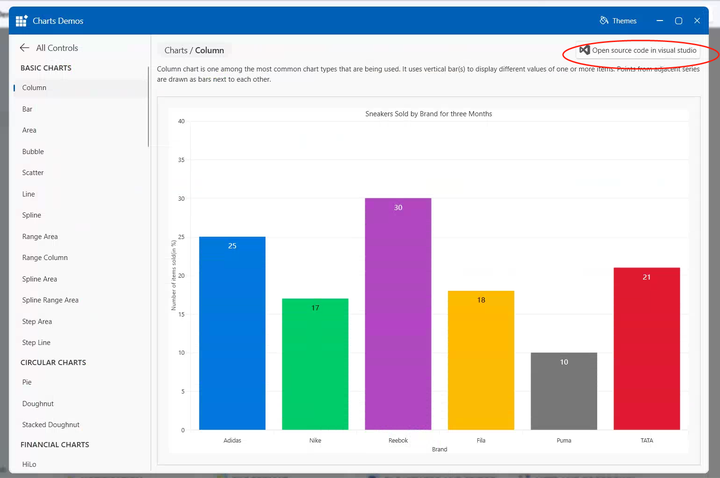Choose Spline Range Area chart
The image size is (720, 478).
[51, 300]
